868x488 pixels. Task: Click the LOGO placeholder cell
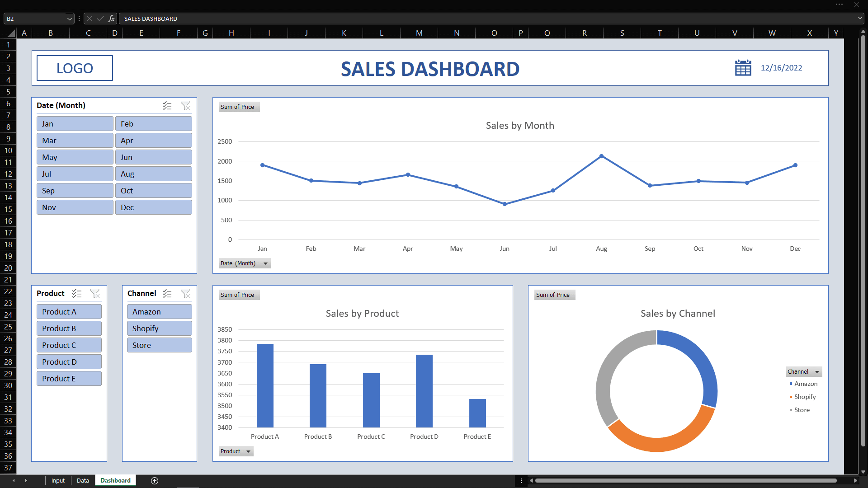pyautogui.click(x=74, y=67)
